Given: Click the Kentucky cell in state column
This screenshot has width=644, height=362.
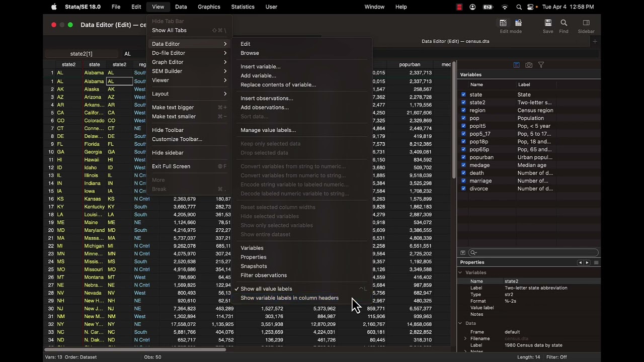Looking at the screenshot, I should click(x=94, y=207).
